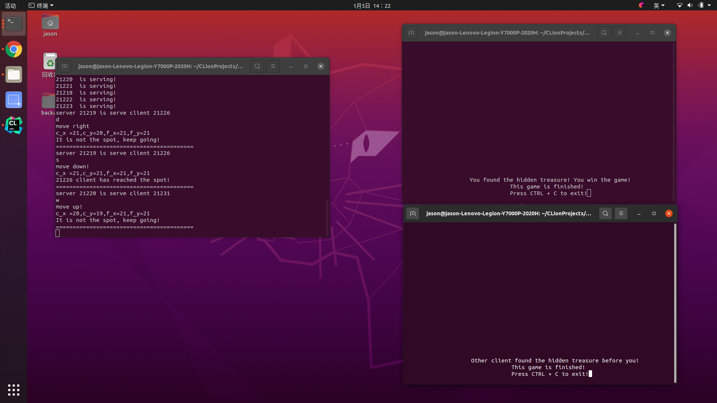Search in the loser client terminal

click(605, 214)
